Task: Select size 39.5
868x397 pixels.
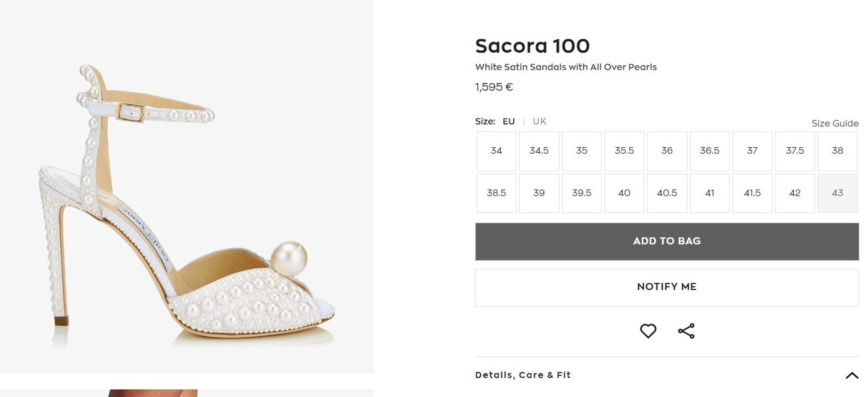Action: pos(582,193)
